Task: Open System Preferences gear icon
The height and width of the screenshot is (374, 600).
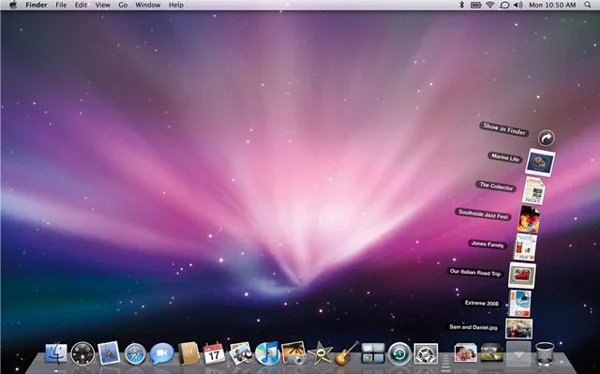Action: point(426,354)
